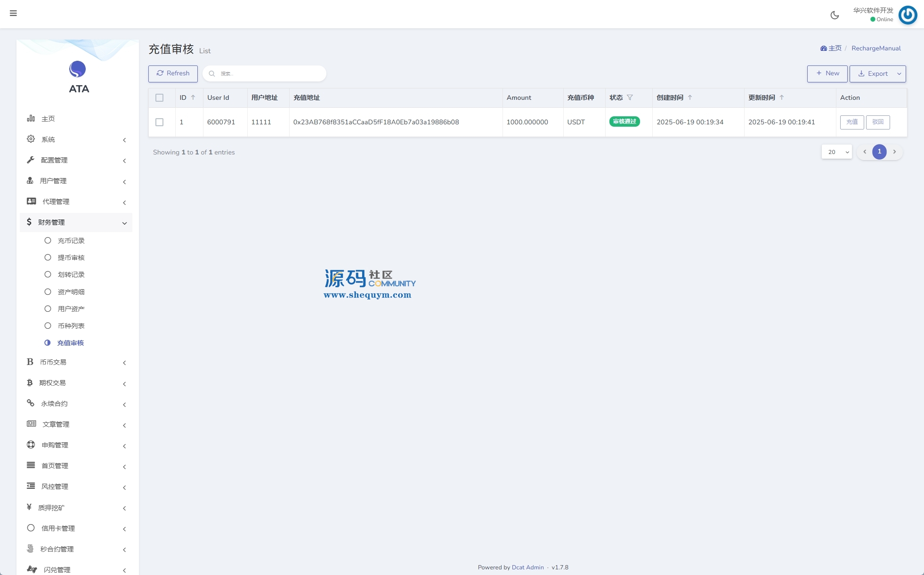Click the Refresh button
The height and width of the screenshot is (575, 924).
point(173,73)
